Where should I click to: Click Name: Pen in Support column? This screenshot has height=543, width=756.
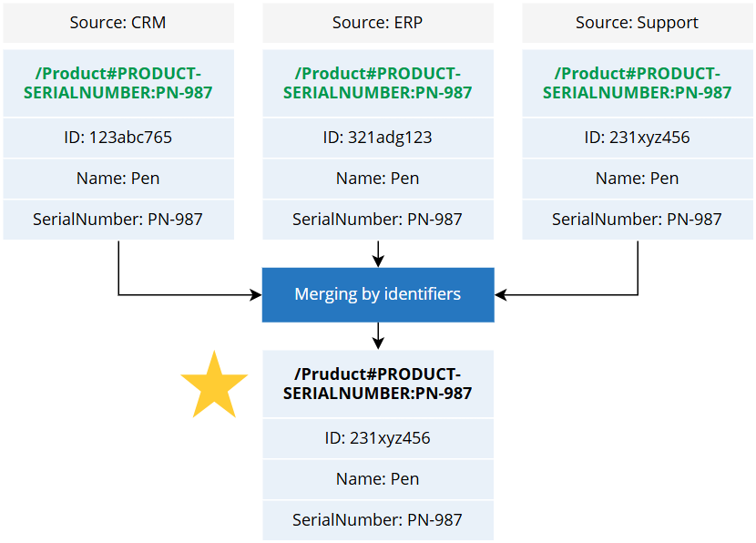click(x=638, y=179)
